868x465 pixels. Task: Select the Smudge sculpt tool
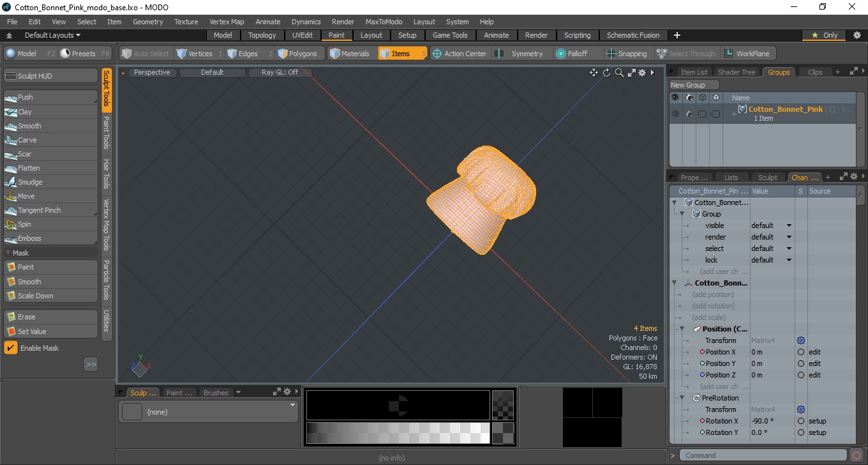coord(51,182)
